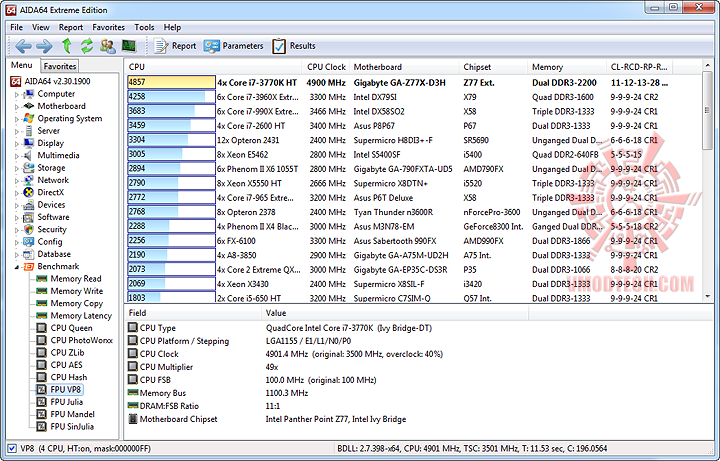Open the Help menu
The width and height of the screenshot is (720, 461).
pyautogui.click(x=172, y=28)
